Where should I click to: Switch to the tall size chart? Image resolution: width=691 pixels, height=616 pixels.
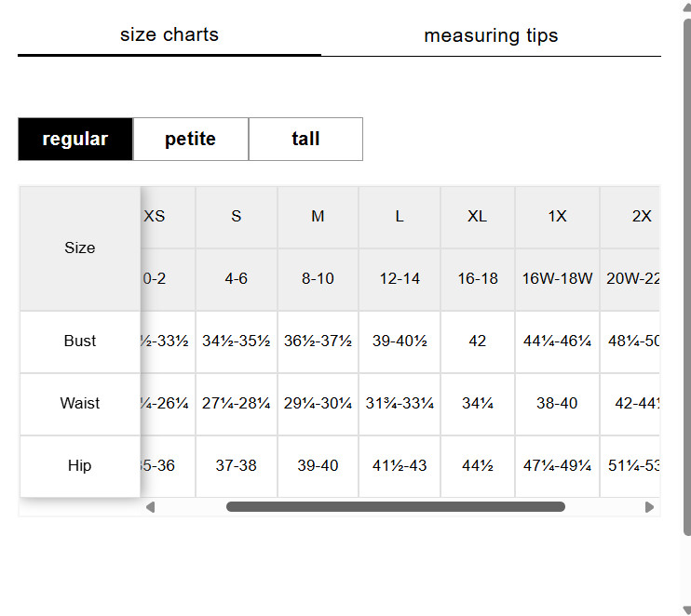pos(305,140)
